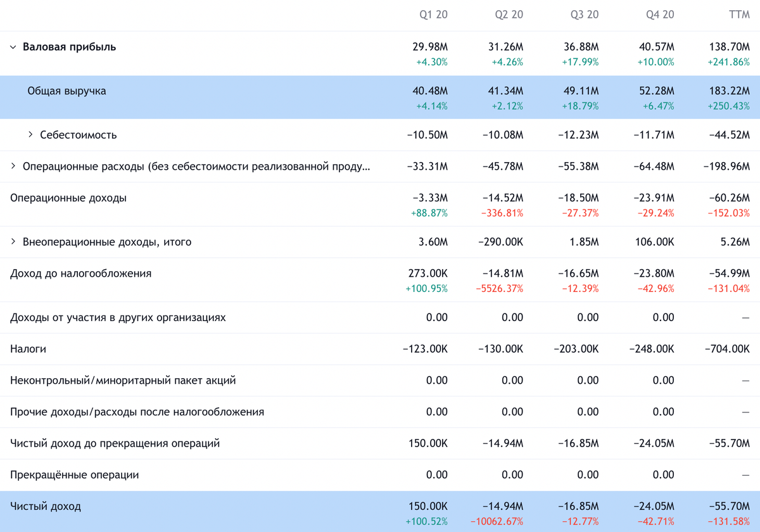Image resolution: width=760 pixels, height=532 pixels.
Task: Click the −42.71% net income change
Action: (x=655, y=522)
